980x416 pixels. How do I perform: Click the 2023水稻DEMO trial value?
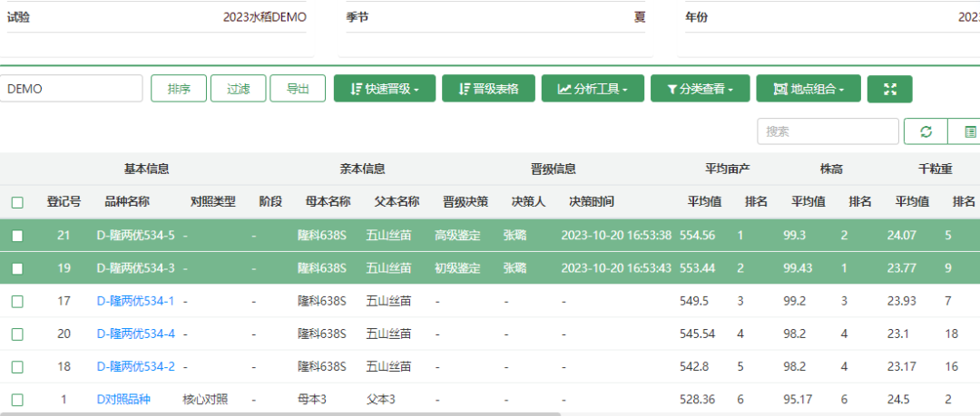pyautogui.click(x=265, y=17)
